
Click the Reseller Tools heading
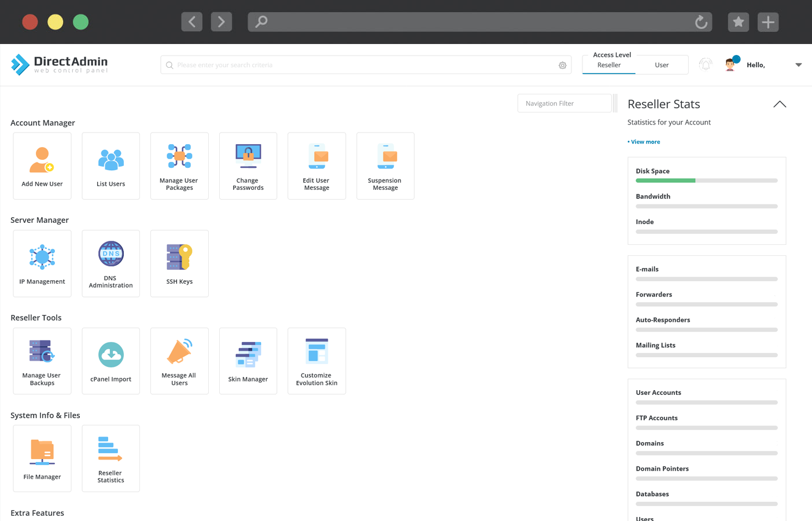coord(36,318)
